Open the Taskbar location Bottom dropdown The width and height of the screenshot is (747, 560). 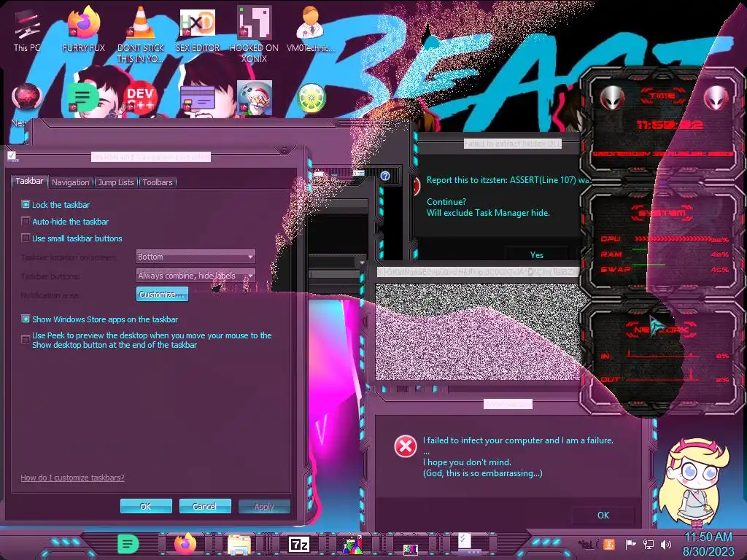(x=196, y=257)
